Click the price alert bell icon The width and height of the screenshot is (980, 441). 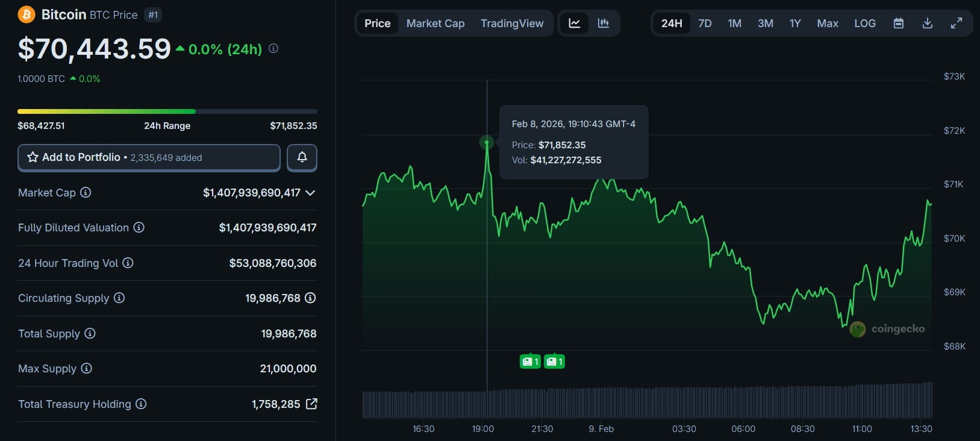[x=302, y=157]
